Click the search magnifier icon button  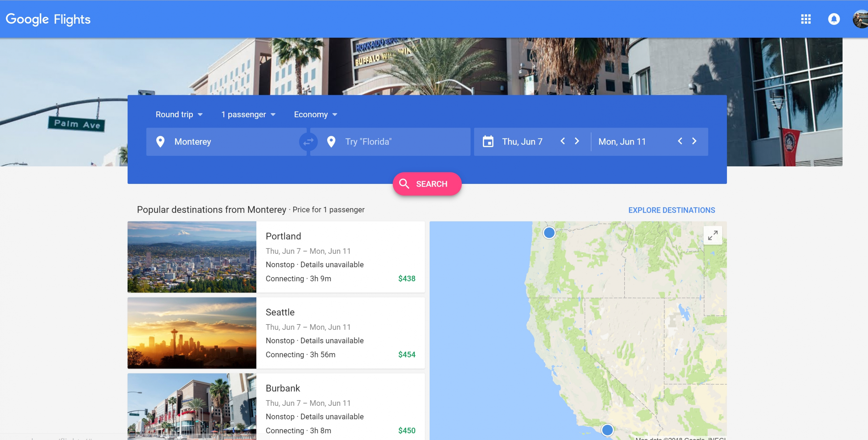point(404,184)
